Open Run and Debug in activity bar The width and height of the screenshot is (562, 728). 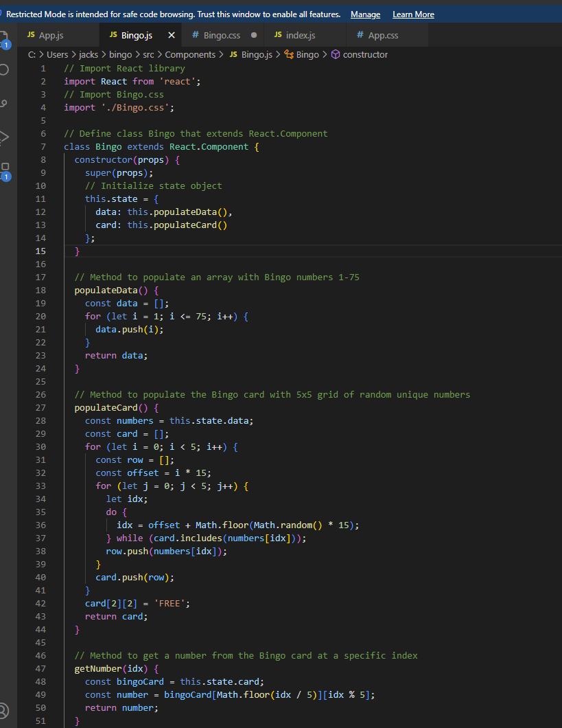[4, 137]
